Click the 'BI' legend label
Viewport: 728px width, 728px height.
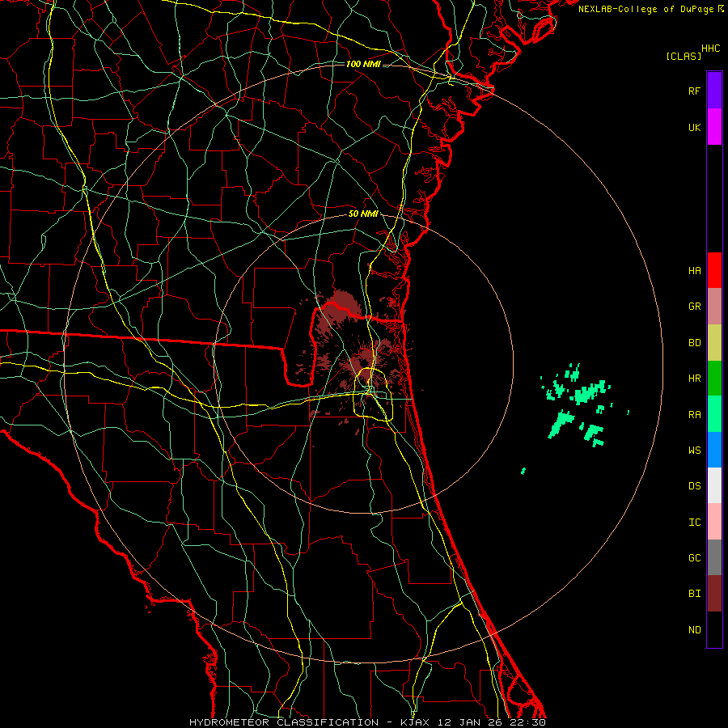[694, 594]
